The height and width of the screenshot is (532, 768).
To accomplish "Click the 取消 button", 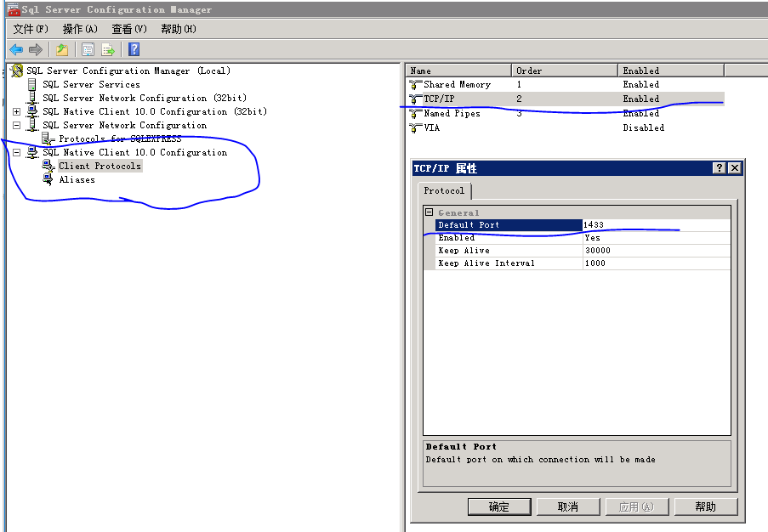I will (x=568, y=507).
